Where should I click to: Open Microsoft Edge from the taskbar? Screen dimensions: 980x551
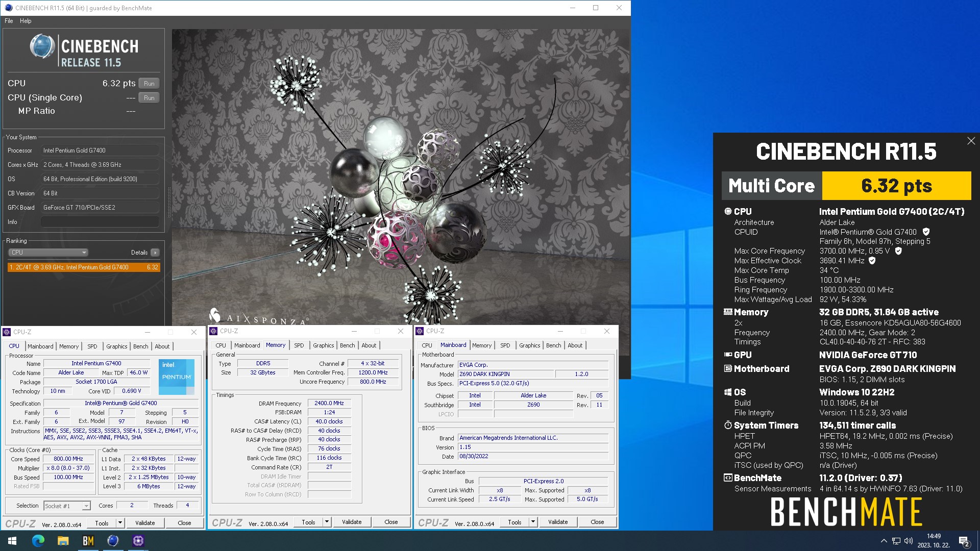pos(38,541)
